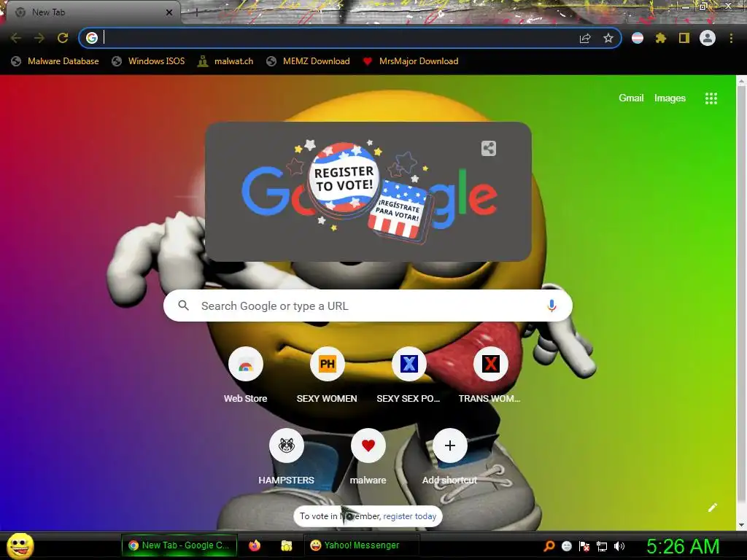This screenshot has width=747, height=560.
Task: Focus the Search Google or type a URL box
Action: pyautogui.click(x=368, y=306)
